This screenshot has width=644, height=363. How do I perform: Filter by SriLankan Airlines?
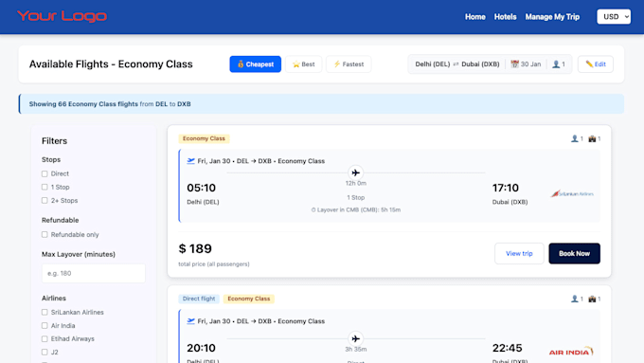45,313
